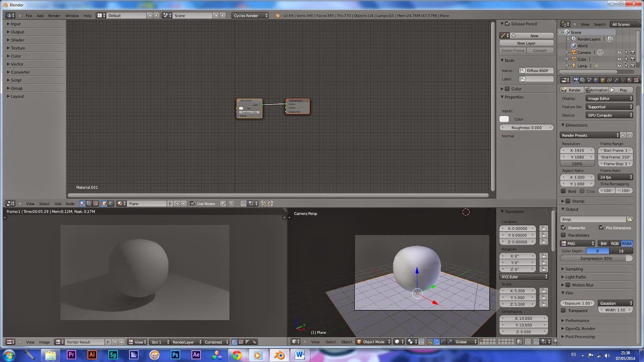Screen dimensions: 644x362
Task: Select the Object constraints chain-link icon
Action: pyautogui.click(x=610, y=80)
